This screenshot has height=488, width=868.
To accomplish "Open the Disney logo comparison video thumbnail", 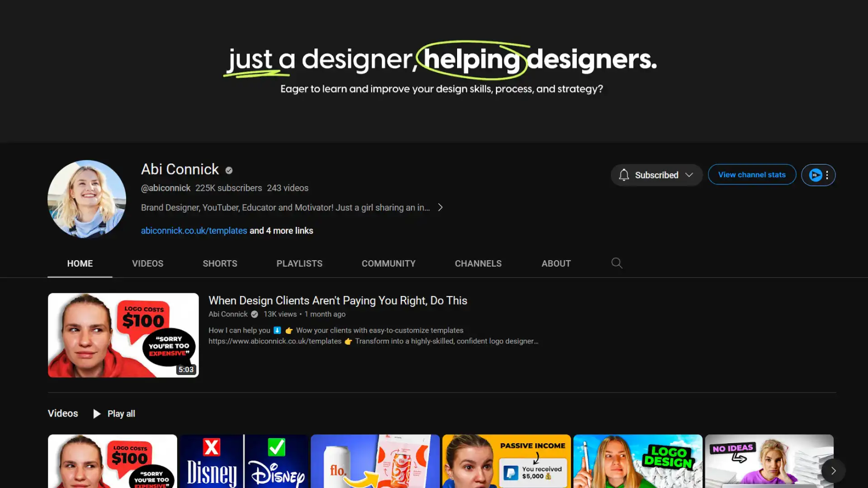I will [244, 461].
